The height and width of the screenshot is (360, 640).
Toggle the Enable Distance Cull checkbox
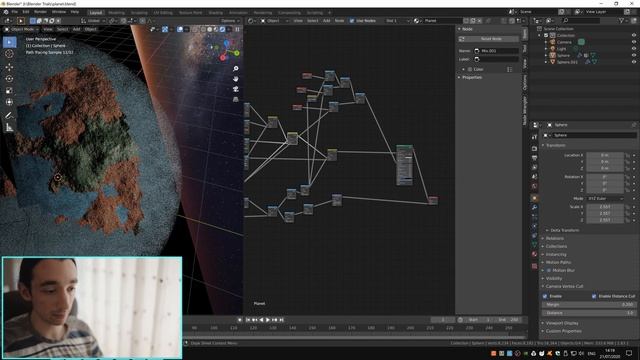(x=594, y=296)
